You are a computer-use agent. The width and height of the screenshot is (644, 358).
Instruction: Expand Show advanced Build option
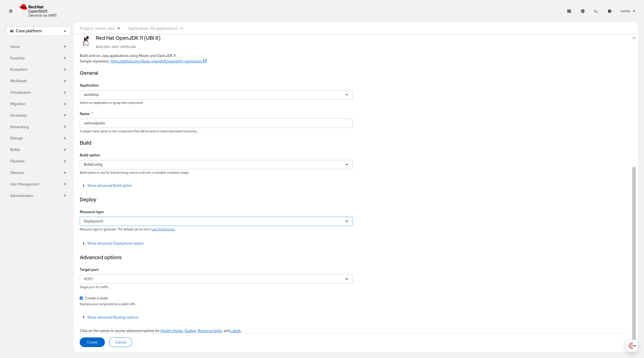tap(107, 186)
